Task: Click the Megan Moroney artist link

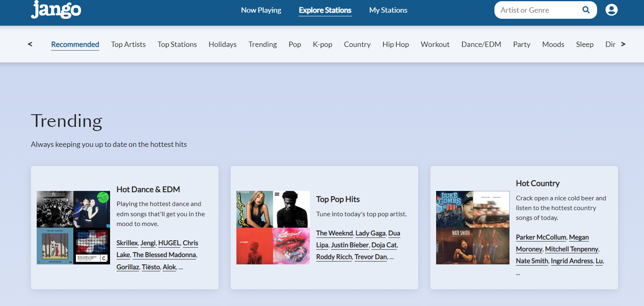Action: 579,237
